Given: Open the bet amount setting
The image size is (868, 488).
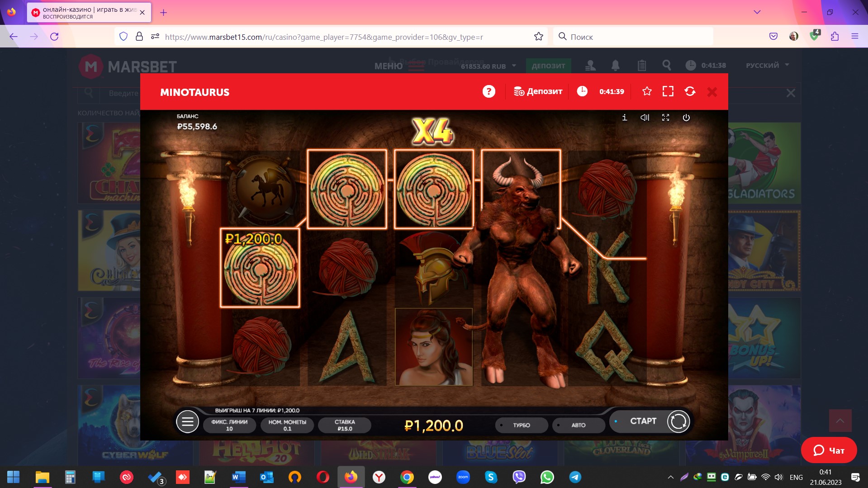Looking at the screenshot, I should (x=345, y=425).
